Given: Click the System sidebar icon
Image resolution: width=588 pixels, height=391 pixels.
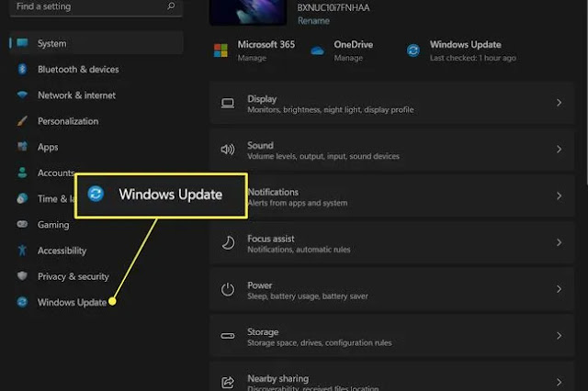Looking at the screenshot, I should click(x=22, y=43).
